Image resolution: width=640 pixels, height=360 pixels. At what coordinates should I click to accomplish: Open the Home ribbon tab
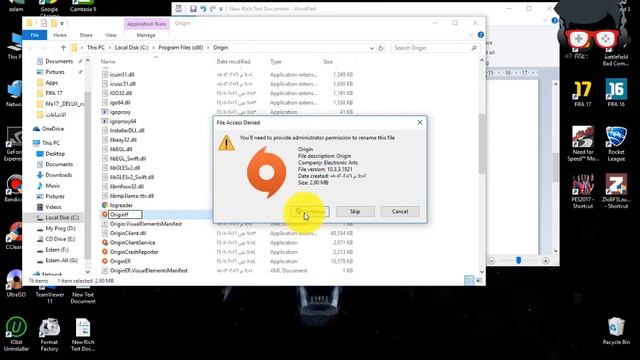pyautogui.click(x=60, y=35)
